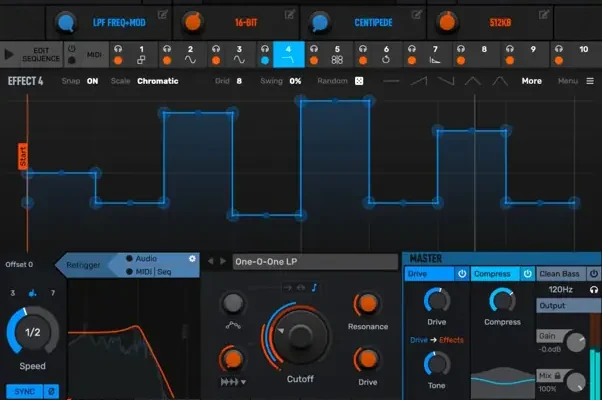Click the SYNC button under Speed

24,390
